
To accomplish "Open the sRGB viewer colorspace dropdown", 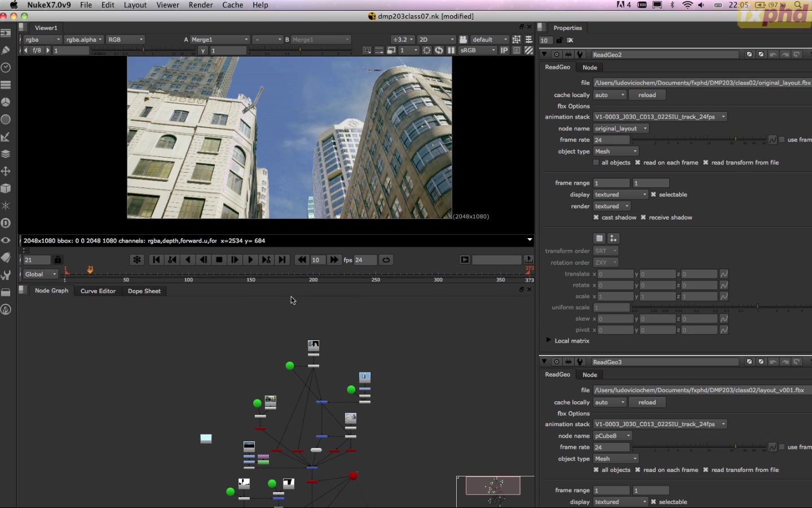I will pos(478,50).
